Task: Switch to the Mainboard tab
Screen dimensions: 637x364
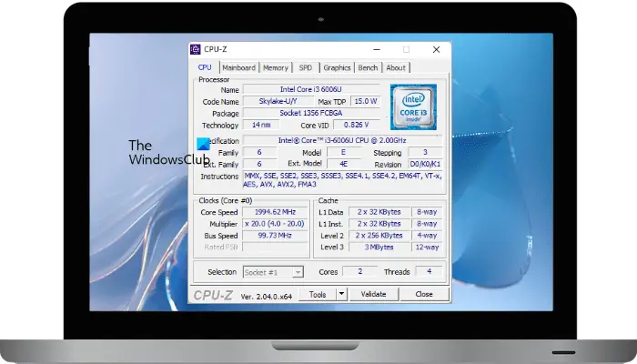Action: click(x=238, y=68)
